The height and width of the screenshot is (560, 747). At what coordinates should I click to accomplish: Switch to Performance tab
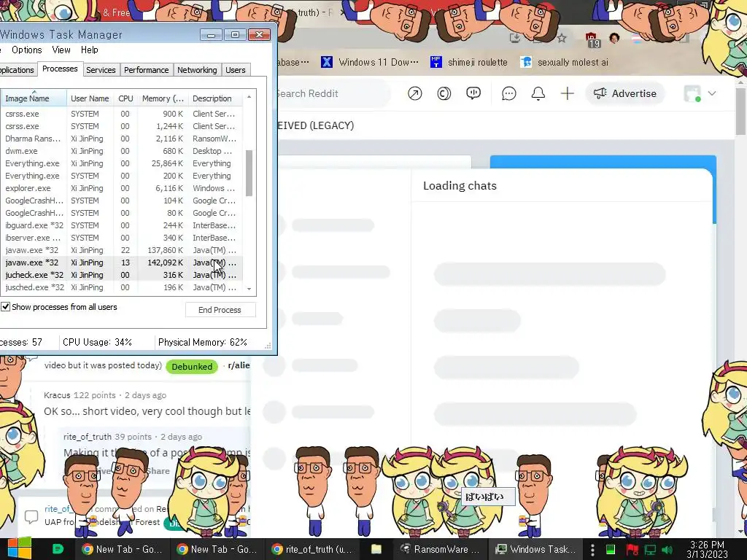point(146,70)
